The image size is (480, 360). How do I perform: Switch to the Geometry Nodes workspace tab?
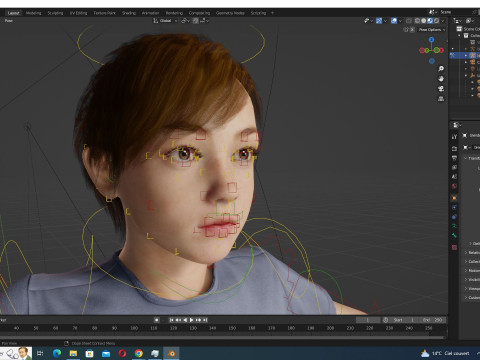230,13
